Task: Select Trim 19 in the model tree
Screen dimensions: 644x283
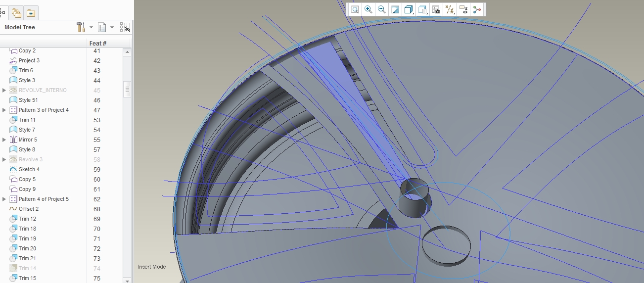Action: pyautogui.click(x=27, y=238)
